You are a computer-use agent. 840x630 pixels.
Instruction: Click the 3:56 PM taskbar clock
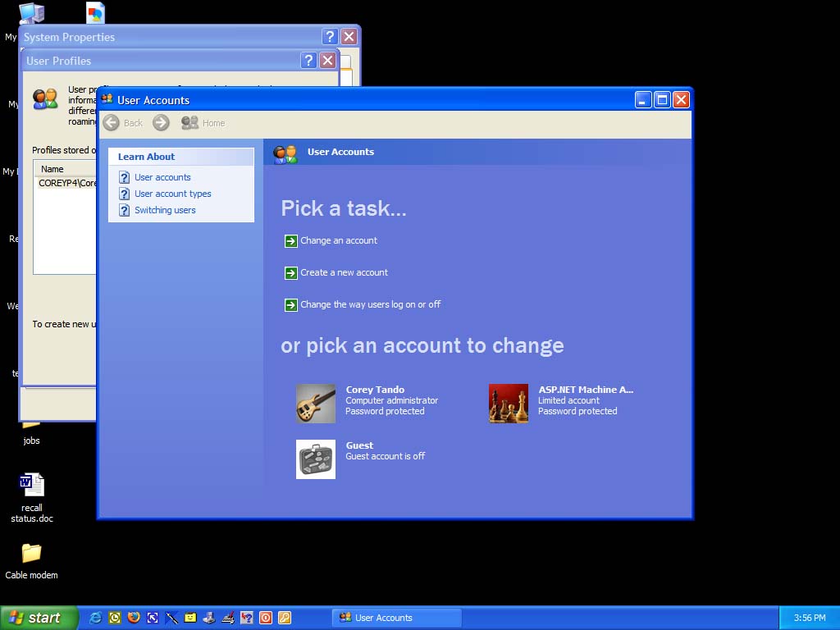tap(810, 618)
